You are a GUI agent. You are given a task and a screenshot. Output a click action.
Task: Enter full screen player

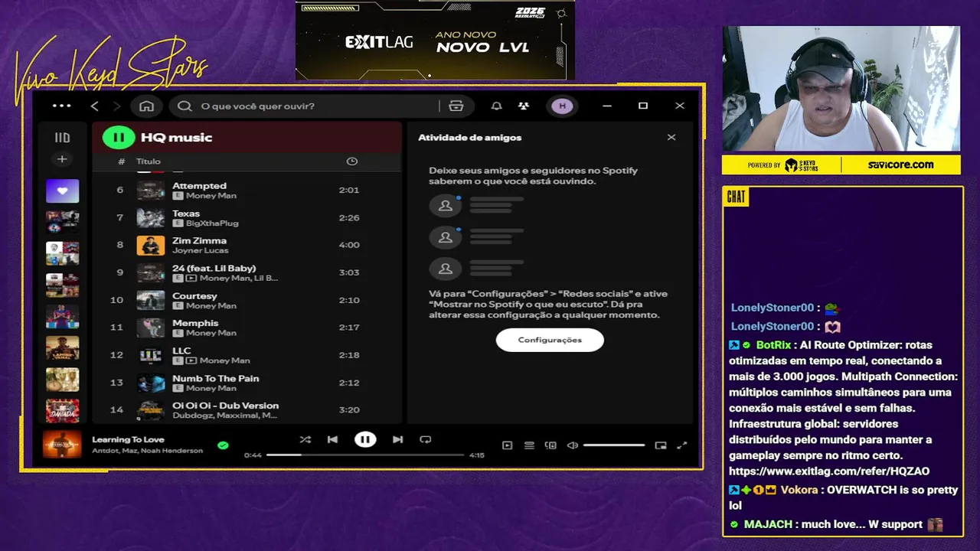tap(682, 445)
